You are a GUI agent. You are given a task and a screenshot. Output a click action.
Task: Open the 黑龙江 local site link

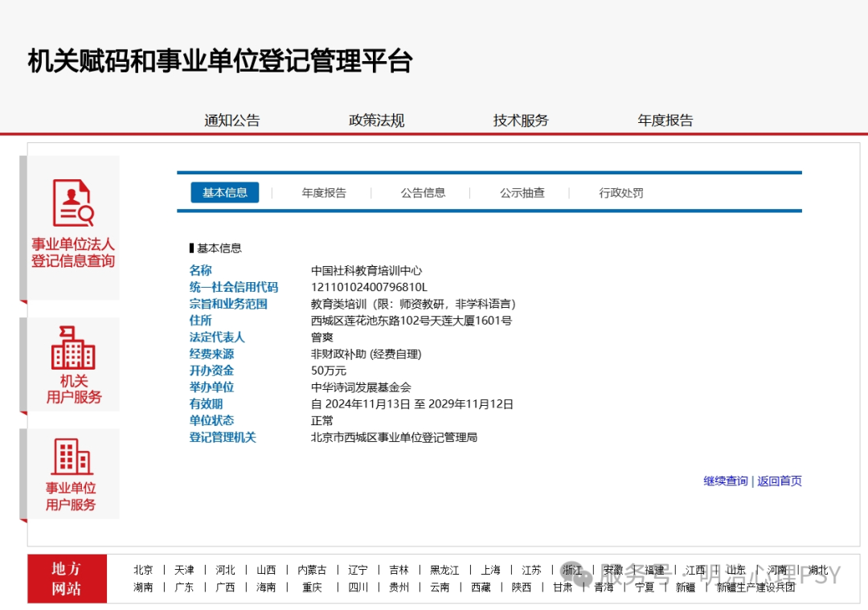[x=444, y=570]
